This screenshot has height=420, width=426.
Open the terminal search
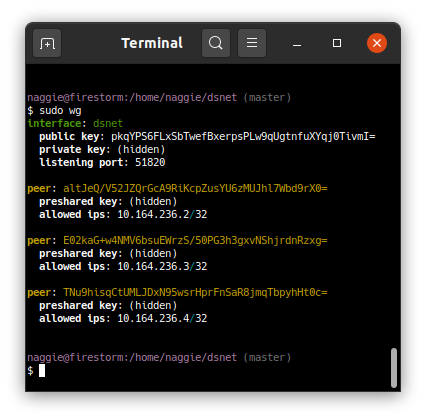pyautogui.click(x=216, y=43)
